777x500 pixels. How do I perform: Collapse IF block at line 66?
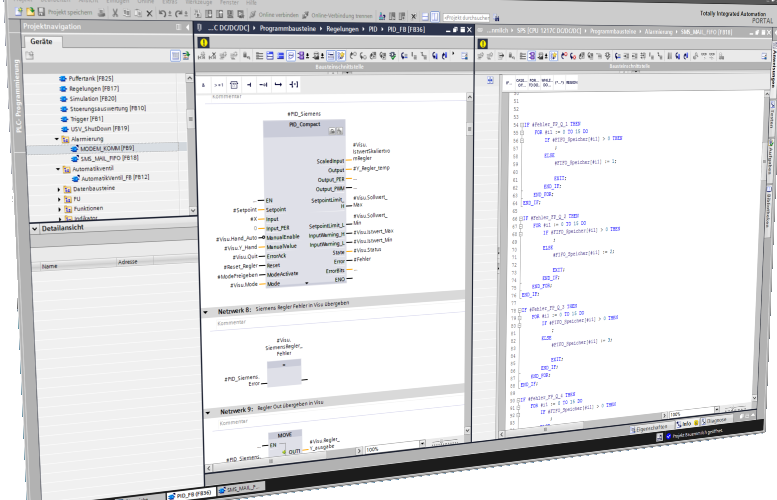point(521,219)
